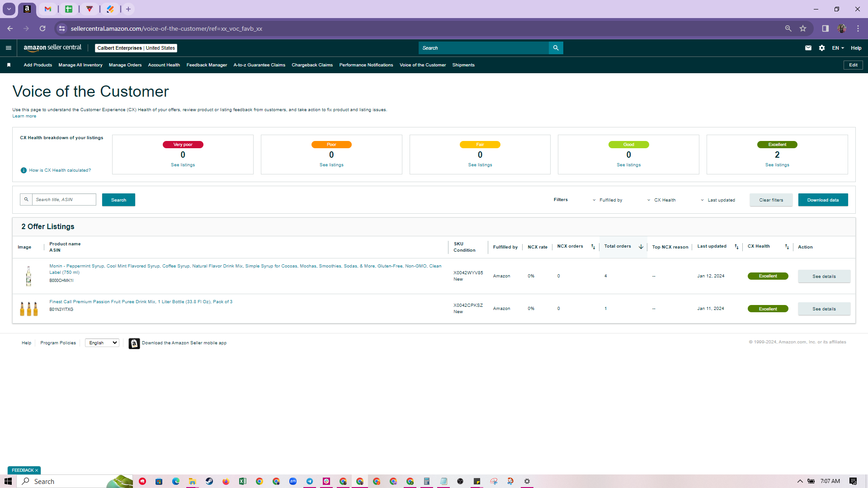Open the Seller Central settings gear
Image resolution: width=868 pixels, height=488 pixels.
(822, 48)
